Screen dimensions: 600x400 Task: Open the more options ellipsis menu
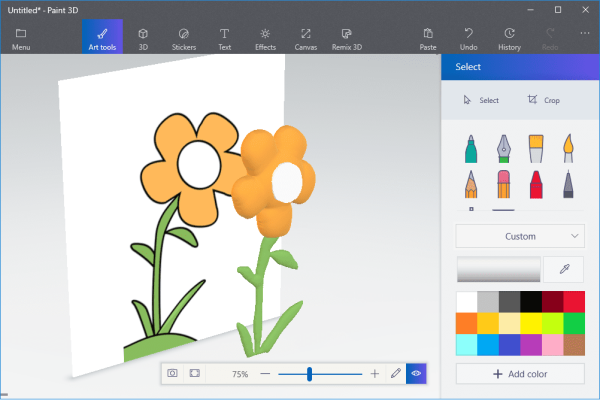pyautogui.click(x=585, y=33)
